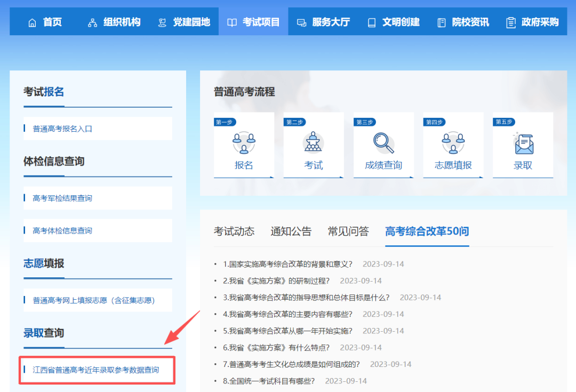The image size is (576, 392).
Task: Click the envelope icon for 录取
Action: (523, 143)
